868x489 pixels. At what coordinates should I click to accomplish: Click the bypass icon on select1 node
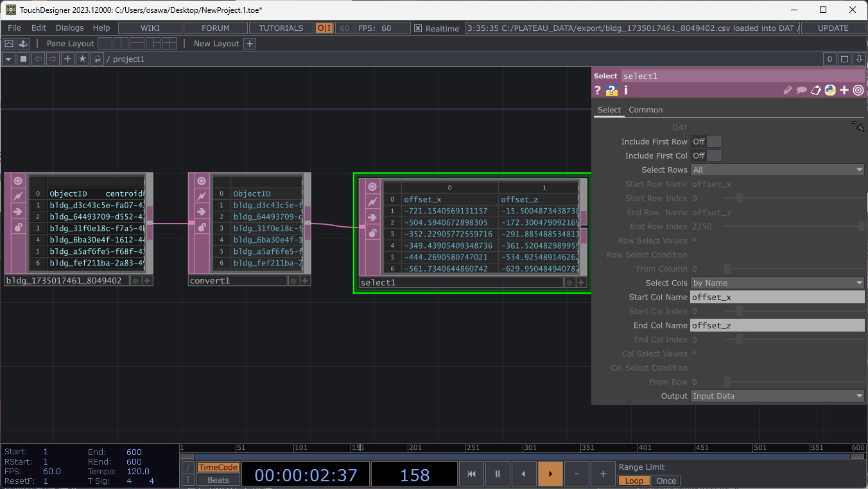click(x=372, y=202)
